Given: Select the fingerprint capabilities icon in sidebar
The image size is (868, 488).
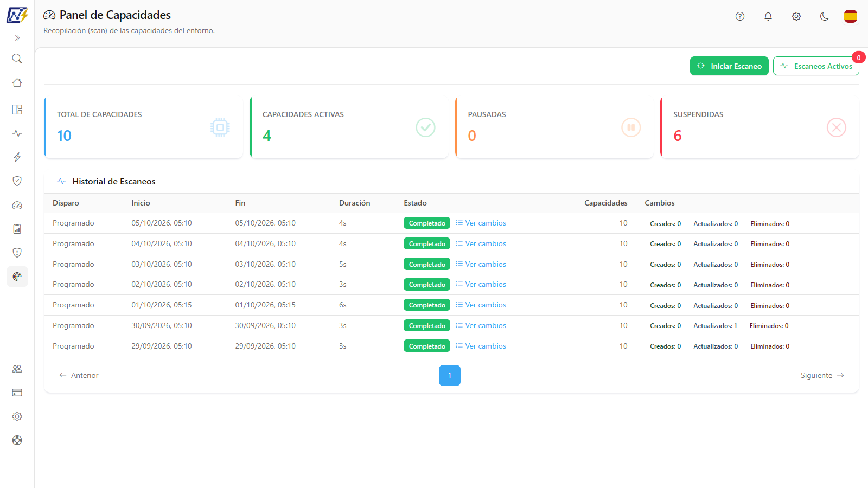Looking at the screenshot, I should coord(17,277).
